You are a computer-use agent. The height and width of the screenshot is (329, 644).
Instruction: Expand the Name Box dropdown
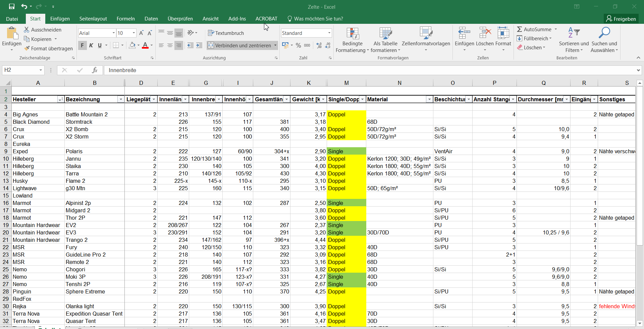pyautogui.click(x=41, y=70)
